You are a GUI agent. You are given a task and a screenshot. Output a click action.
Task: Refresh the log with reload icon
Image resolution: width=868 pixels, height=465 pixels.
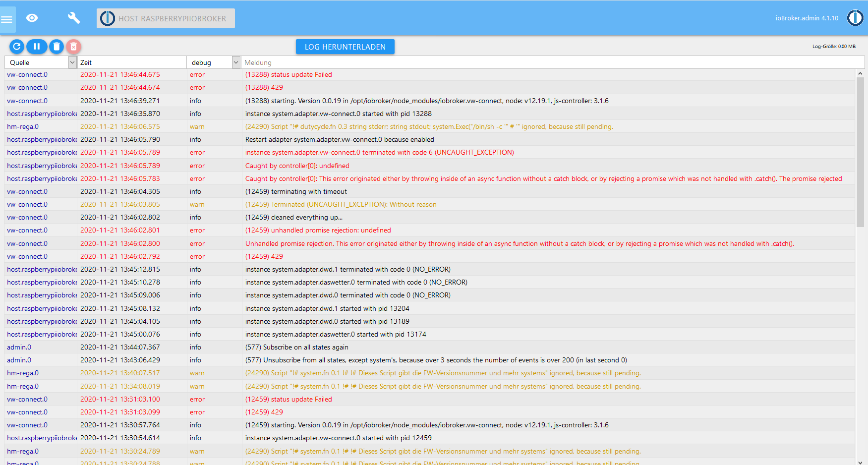[x=16, y=47]
